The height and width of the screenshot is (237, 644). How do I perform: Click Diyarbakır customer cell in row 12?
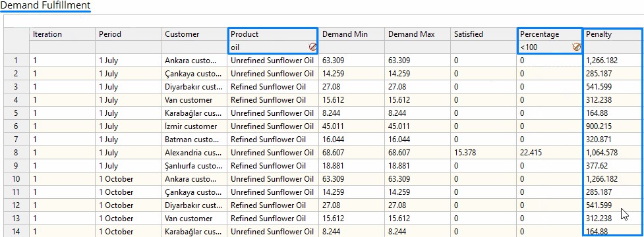pyautogui.click(x=194, y=205)
